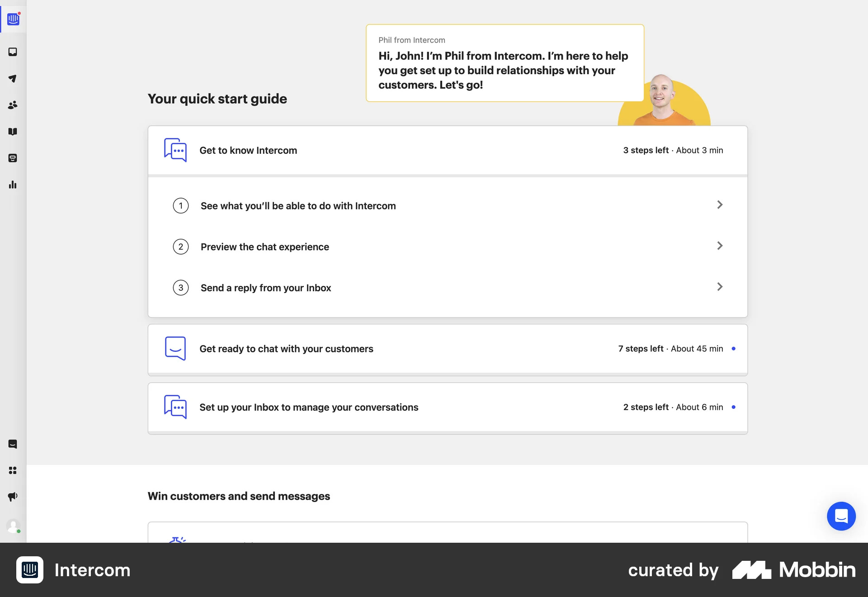Click the megaphone product news icon
The height and width of the screenshot is (597, 868).
tap(13, 497)
